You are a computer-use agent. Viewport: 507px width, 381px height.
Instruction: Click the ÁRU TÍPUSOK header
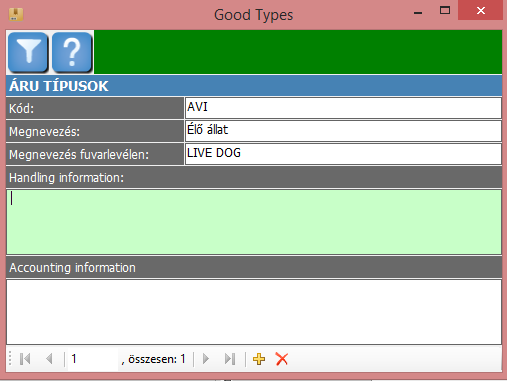tap(254, 86)
